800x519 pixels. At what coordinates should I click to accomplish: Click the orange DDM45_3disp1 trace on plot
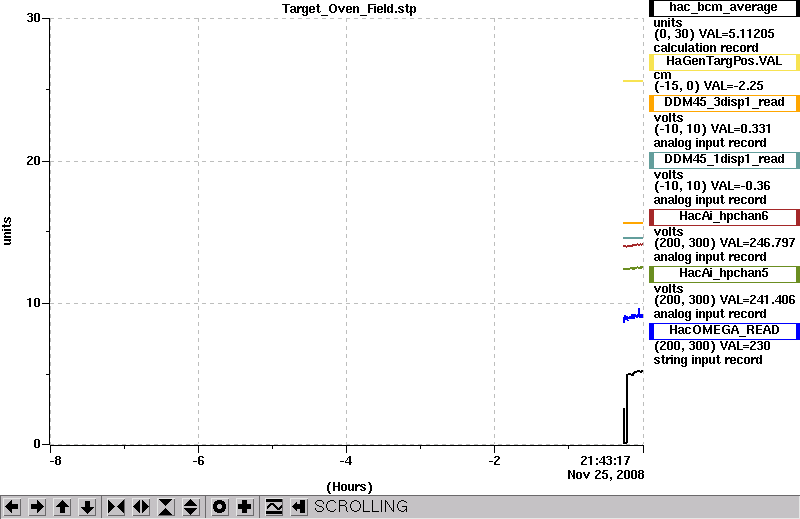633,223
